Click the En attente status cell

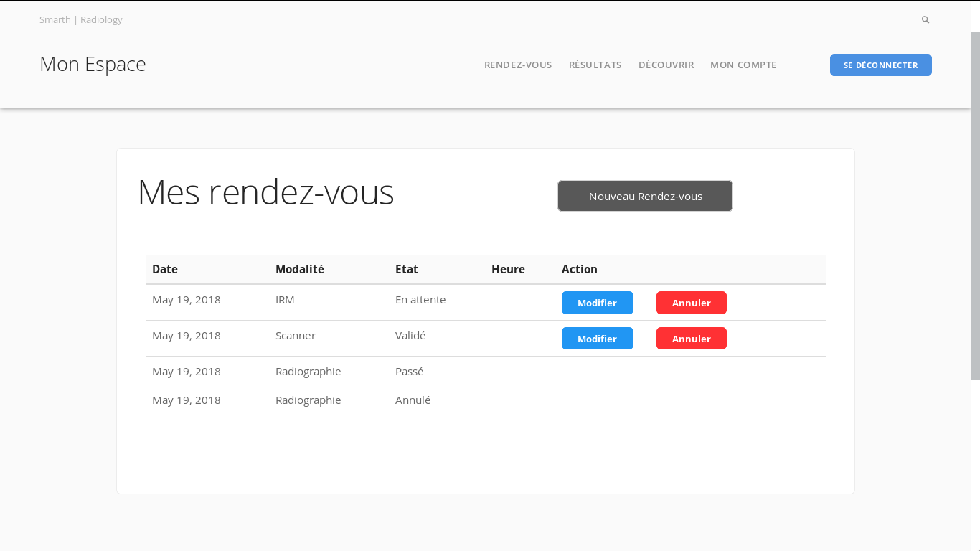click(420, 299)
